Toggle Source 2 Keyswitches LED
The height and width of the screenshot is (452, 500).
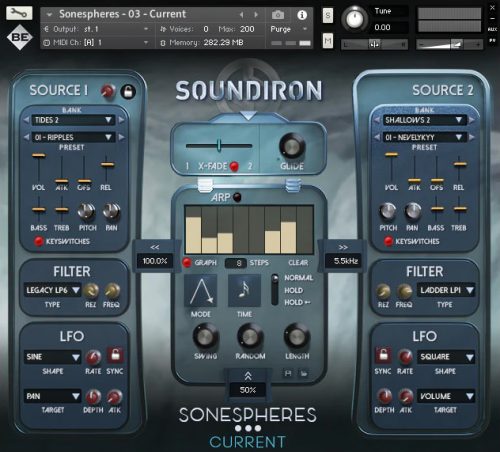coord(388,241)
